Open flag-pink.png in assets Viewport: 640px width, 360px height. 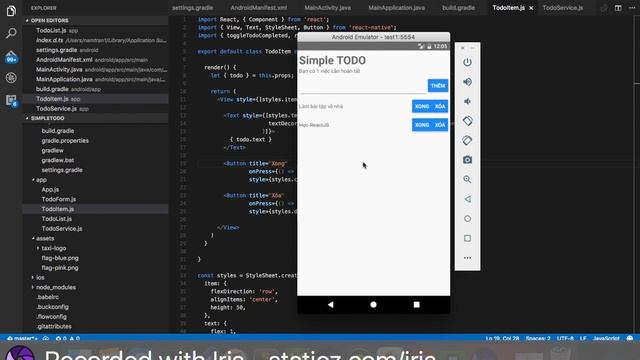60,268
